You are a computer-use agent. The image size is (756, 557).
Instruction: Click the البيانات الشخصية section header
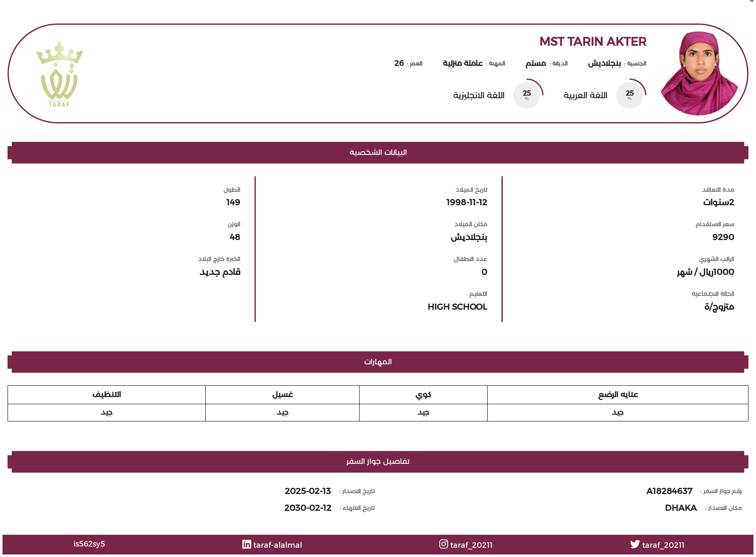pyautogui.click(x=378, y=152)
